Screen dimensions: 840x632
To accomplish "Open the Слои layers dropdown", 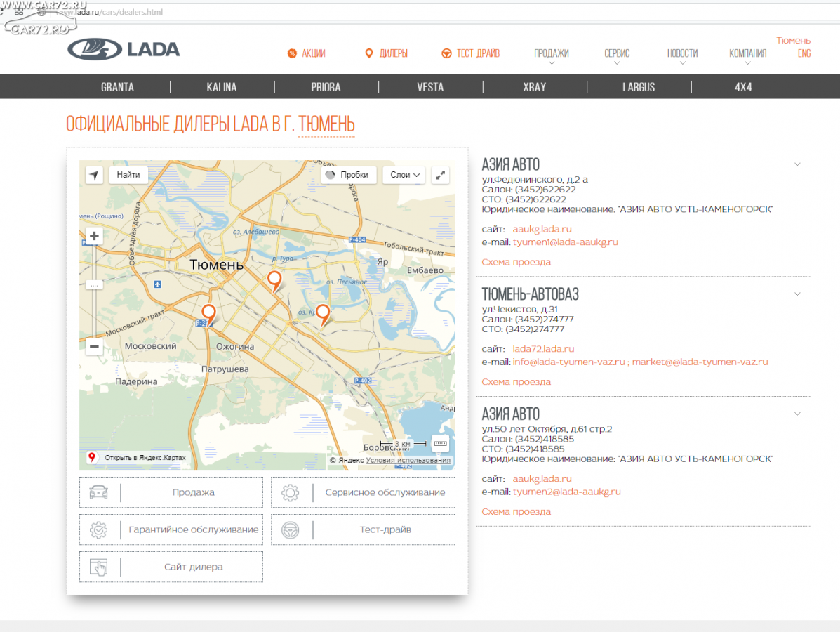I will coord(404,175).
